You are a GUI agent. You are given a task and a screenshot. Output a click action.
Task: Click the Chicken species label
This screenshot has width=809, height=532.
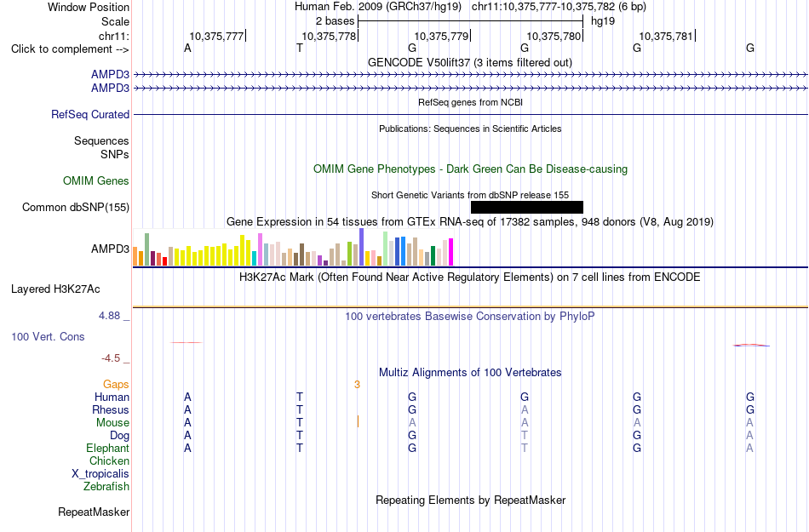109,460
